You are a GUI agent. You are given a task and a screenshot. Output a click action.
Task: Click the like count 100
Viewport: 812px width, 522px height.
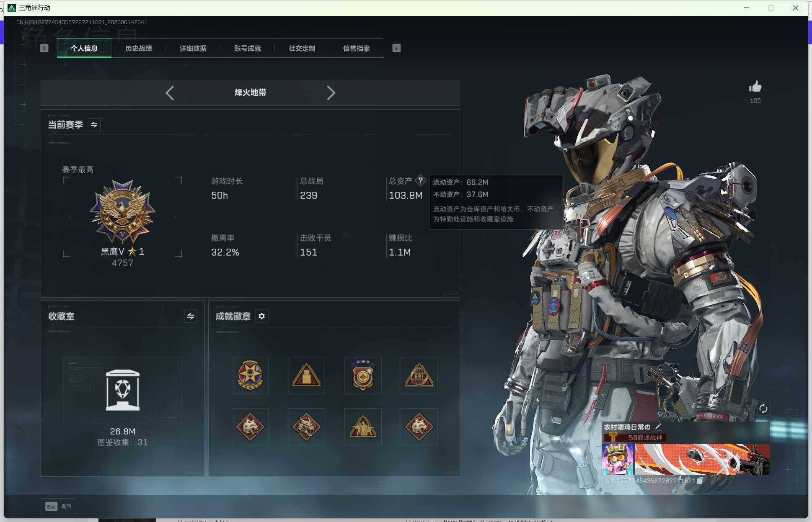point(755,101)
